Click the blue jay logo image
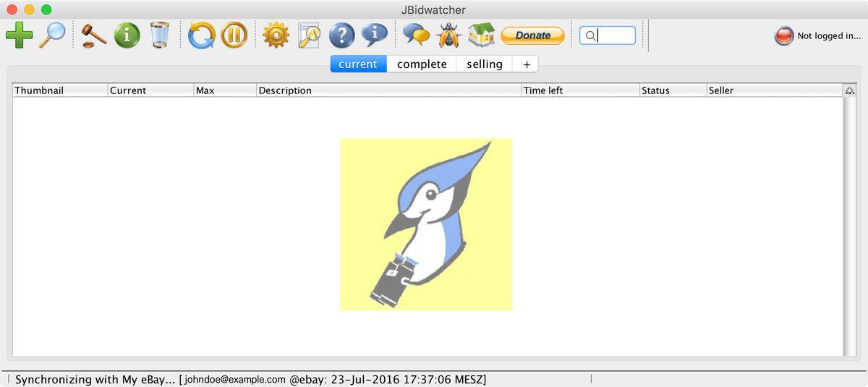Viewport: 868px width, 387px height. (426, 224)
